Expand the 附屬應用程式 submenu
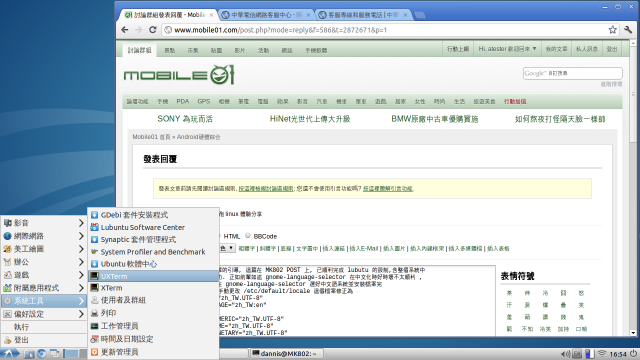The image size is (640, 360). (x=43, y=288)
